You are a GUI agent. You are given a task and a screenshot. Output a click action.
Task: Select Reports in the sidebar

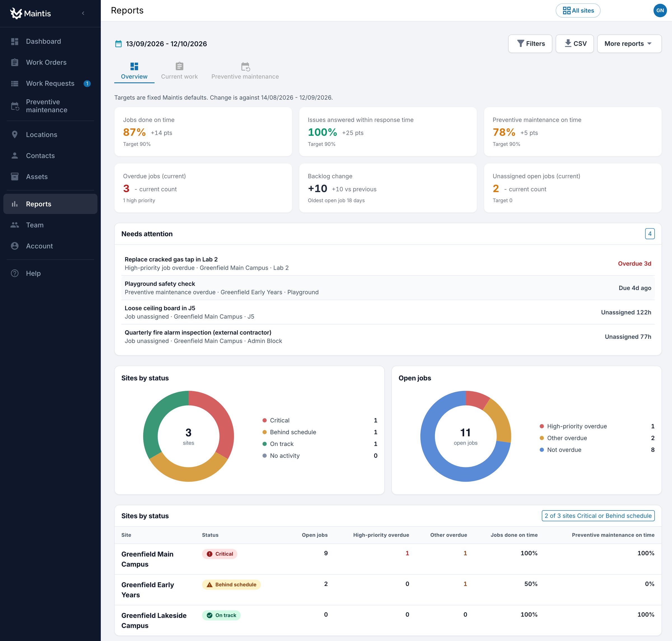[50, 204]
